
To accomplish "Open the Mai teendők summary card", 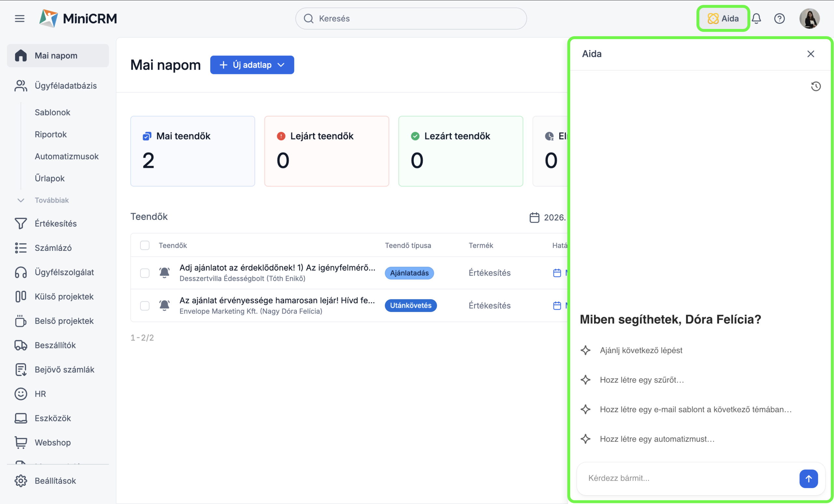I will click(x=192, y=151).
